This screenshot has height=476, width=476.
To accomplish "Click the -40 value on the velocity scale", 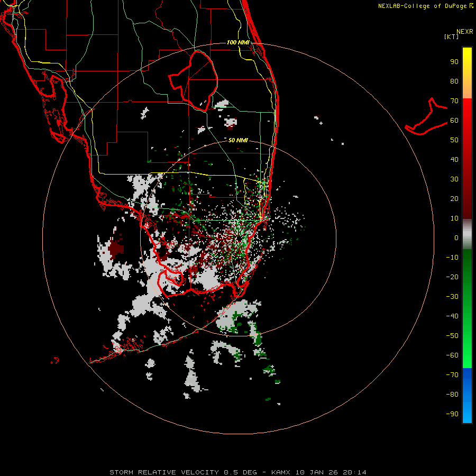I will click(452, 316).
